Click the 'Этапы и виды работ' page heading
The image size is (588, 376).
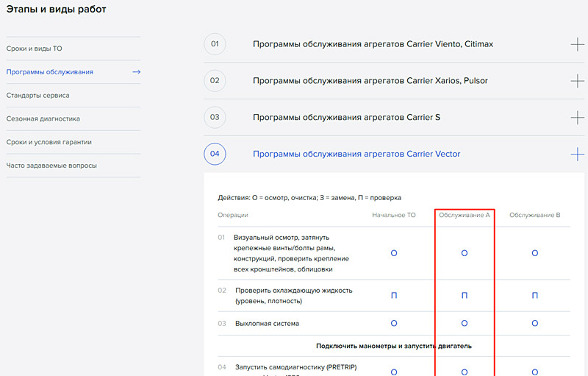(57, 10)
